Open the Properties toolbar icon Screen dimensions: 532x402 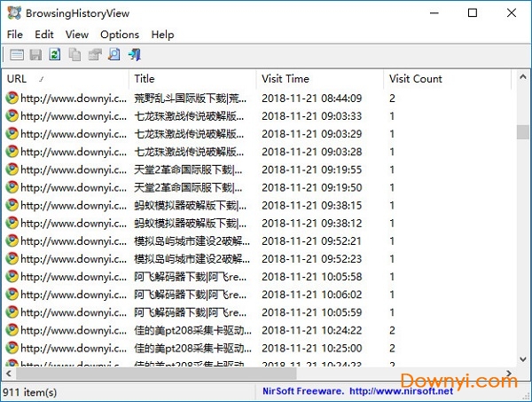point(94,55)
